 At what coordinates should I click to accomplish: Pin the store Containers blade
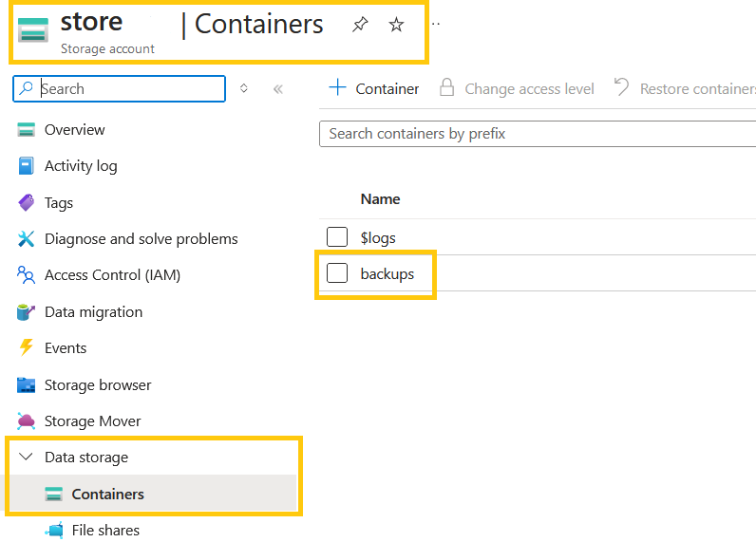click(x=360, y=24)
